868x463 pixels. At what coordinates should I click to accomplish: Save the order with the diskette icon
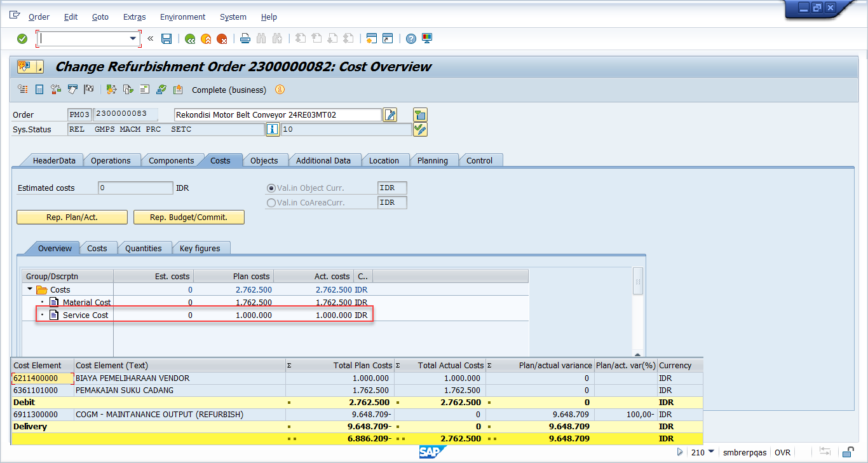click(x=166, y=39)
